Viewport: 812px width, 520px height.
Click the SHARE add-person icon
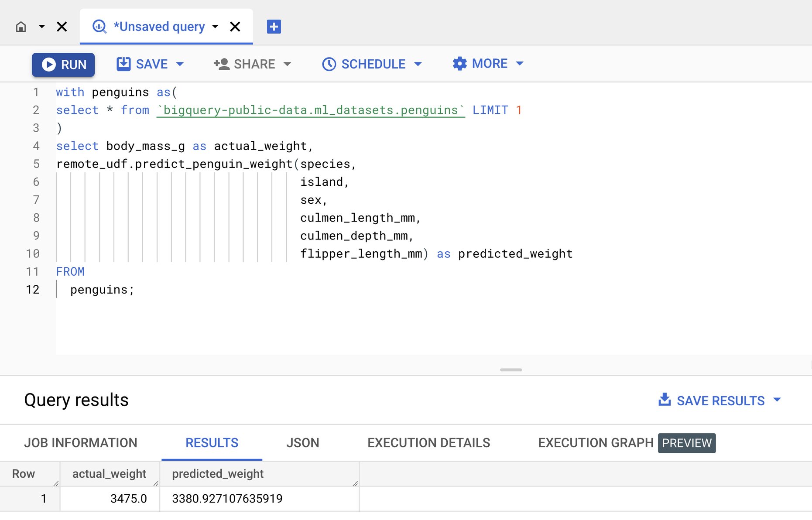tap(222, 64)
